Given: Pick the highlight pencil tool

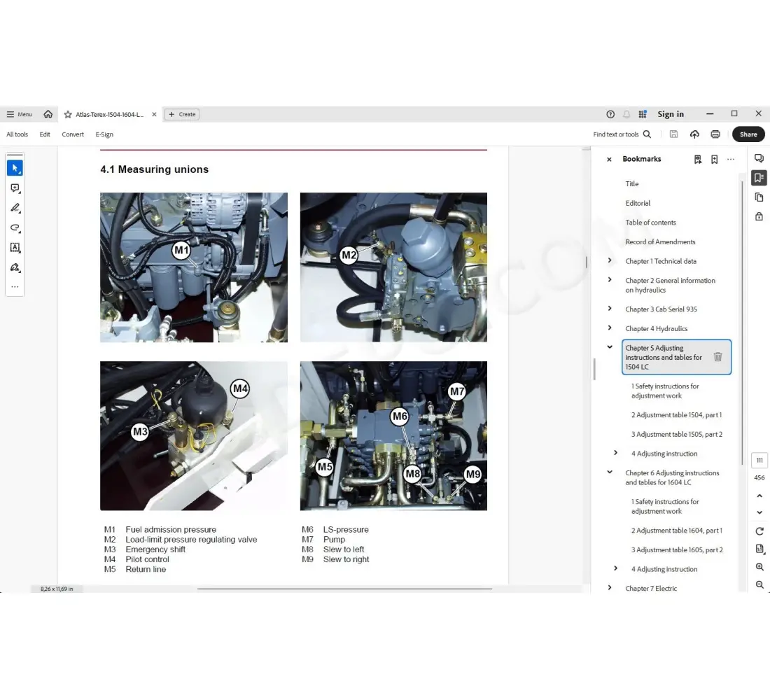Looking at the screenshot, I should click(15, 208).
